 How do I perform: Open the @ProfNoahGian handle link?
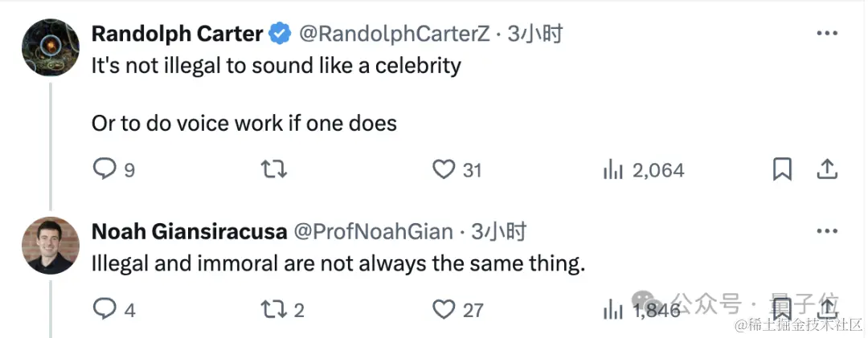click(x=374, y=232)
